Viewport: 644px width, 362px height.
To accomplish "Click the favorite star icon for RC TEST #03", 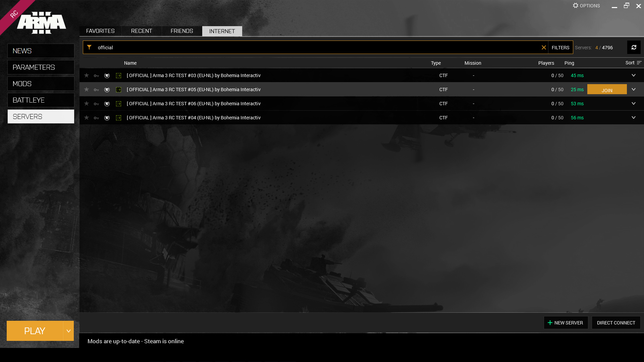I will pyautogui.click(x=86, y=75).
